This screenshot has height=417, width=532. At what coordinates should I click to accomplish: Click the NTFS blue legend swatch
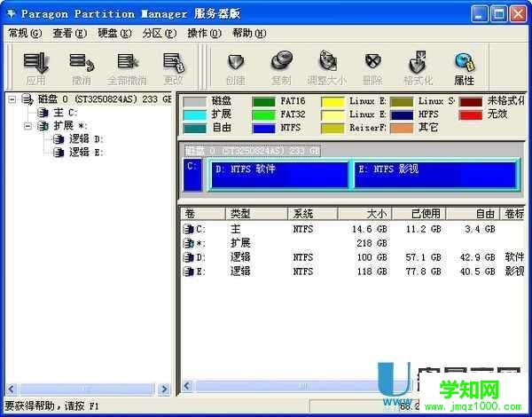(263, 129)
